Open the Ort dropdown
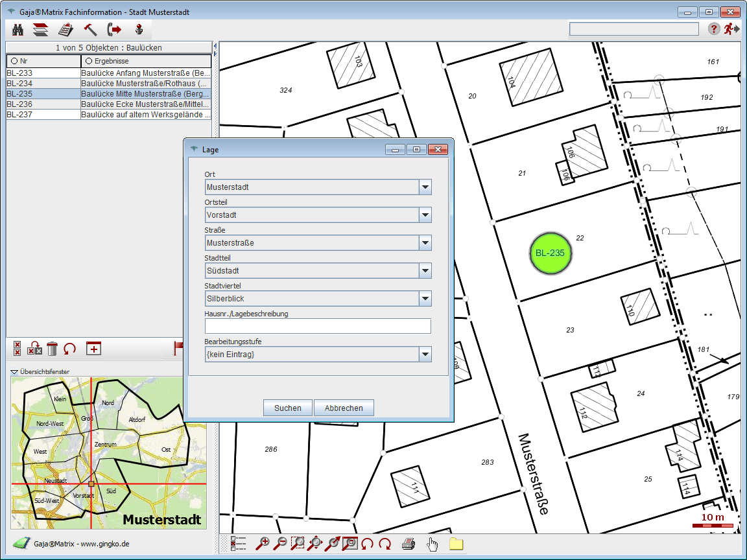 click(425, 187)
